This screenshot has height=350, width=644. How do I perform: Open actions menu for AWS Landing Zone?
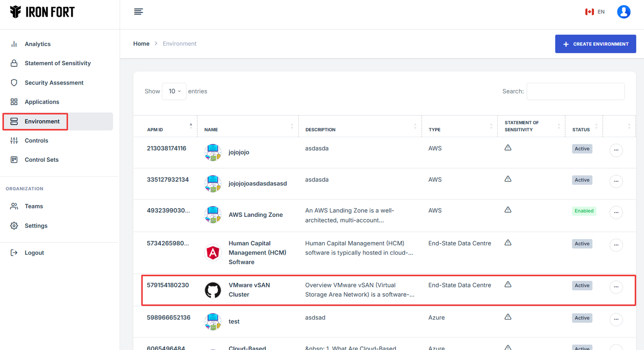pyautogui.click(x=616, y=212)
